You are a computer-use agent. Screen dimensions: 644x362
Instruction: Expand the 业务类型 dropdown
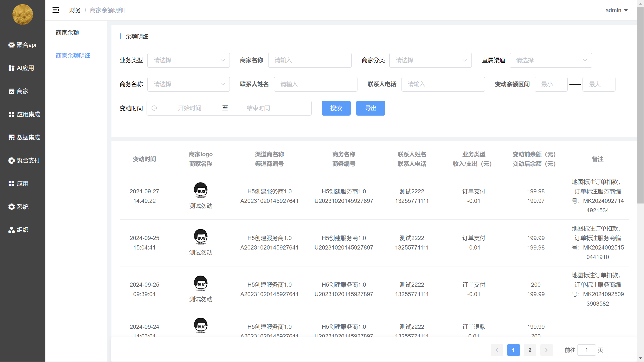[x=188, y=60]
